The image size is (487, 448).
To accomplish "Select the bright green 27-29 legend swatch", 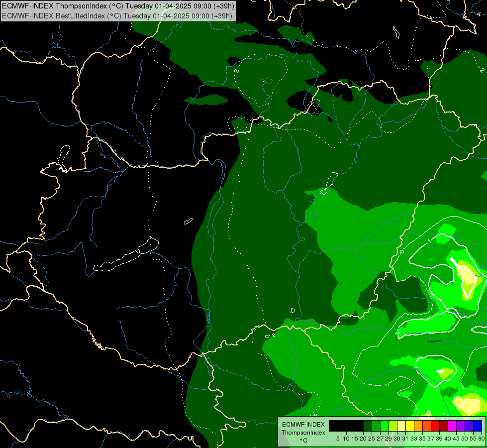I will click(385, 426).
